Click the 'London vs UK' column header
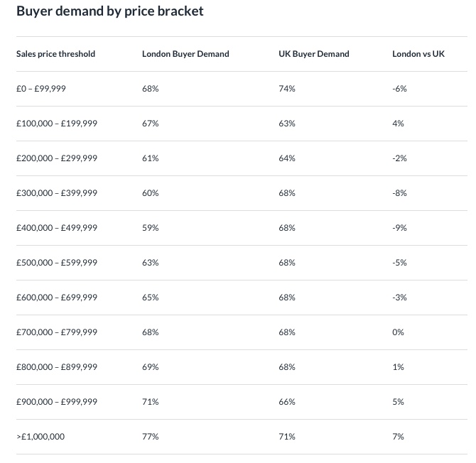Image resolution: width=476 pixels, height=463 pixels. coord(418,54)
